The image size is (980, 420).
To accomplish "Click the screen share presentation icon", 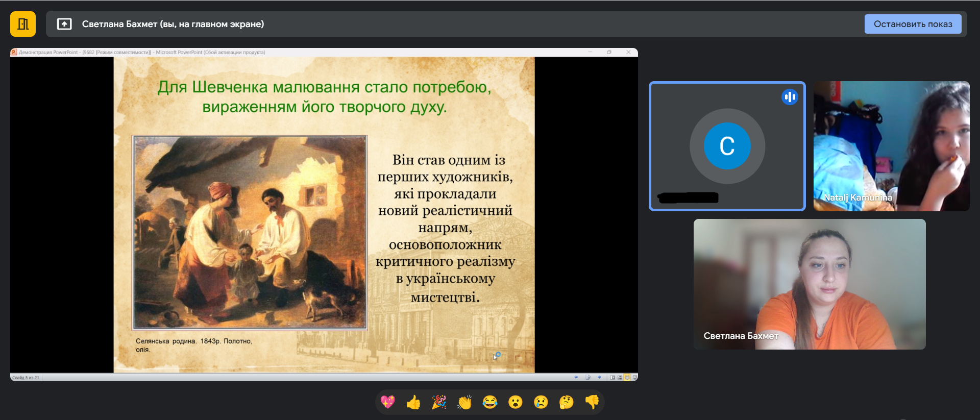I will (64, 24).
